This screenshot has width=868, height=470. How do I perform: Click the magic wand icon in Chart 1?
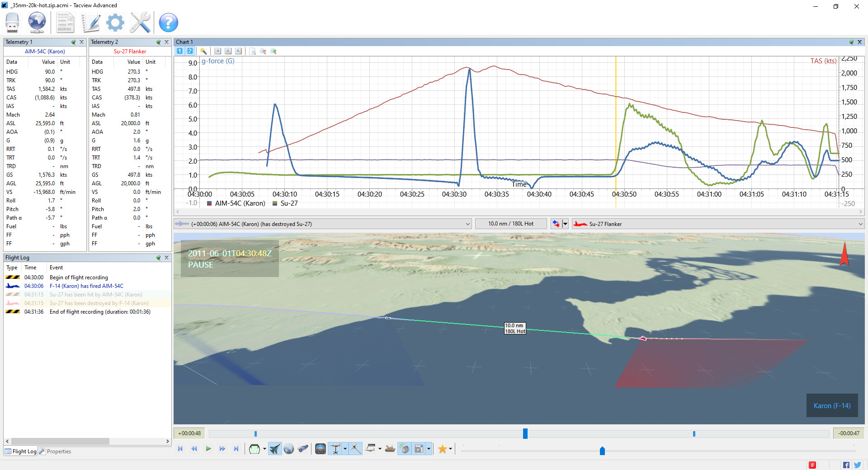pyautogui.click(x=203, y=51)
